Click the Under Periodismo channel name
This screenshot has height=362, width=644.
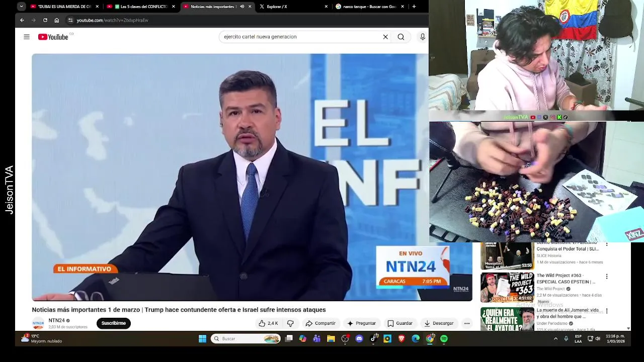point(552,323)
